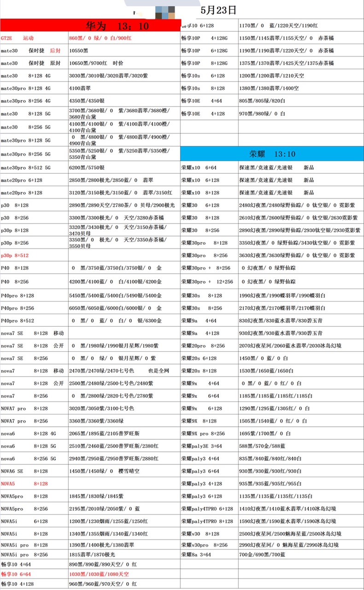Select price cell '970黑/980绿/ 0 白'
The width and height of the screenshot is (364, 590).
coord(301,113)
